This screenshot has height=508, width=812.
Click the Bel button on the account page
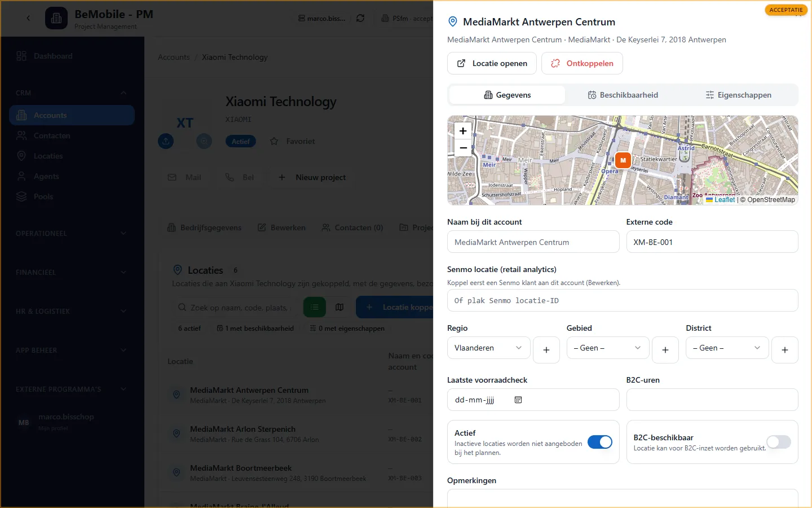[240, 177]
